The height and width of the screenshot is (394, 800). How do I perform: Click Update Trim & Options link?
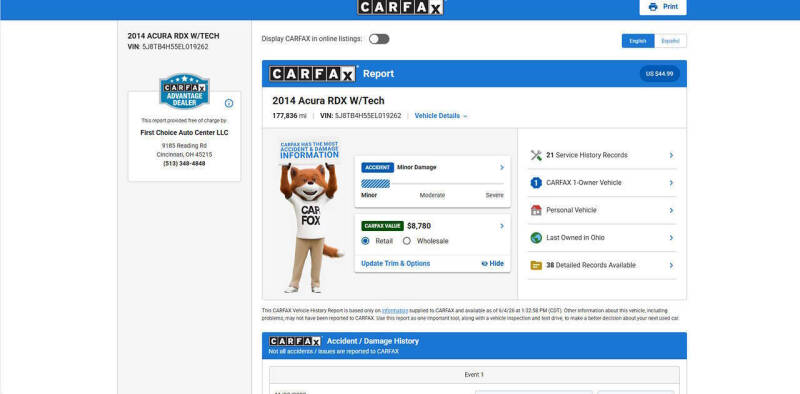pos(395,263)
